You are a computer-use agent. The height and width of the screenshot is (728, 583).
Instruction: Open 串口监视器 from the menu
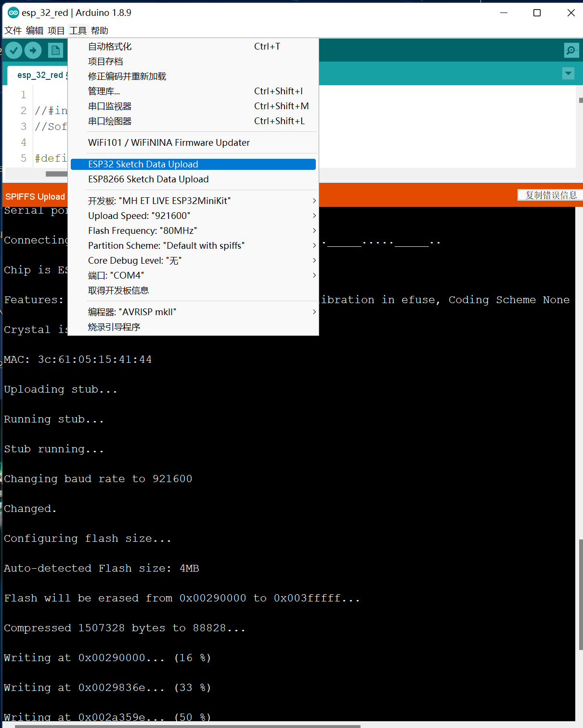[x=193, y=106]
